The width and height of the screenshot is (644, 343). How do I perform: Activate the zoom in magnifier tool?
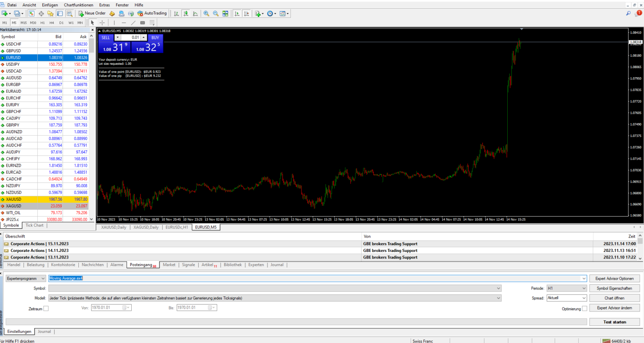[206, 13]
